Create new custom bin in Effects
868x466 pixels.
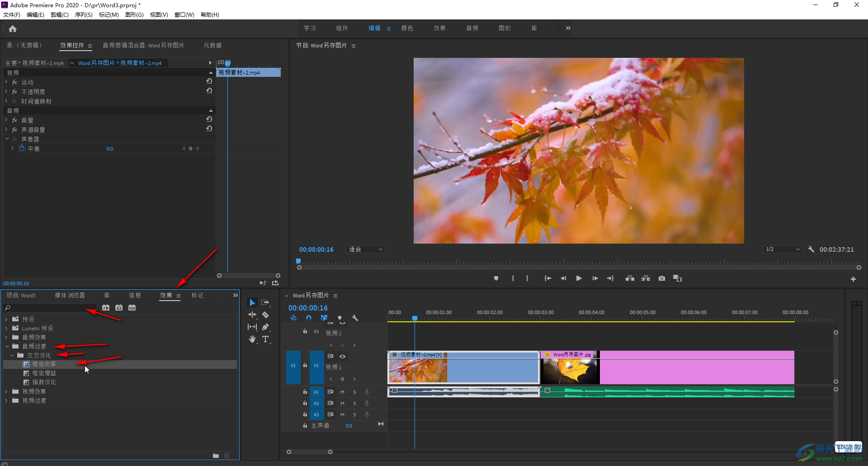[x=216, y=456]
